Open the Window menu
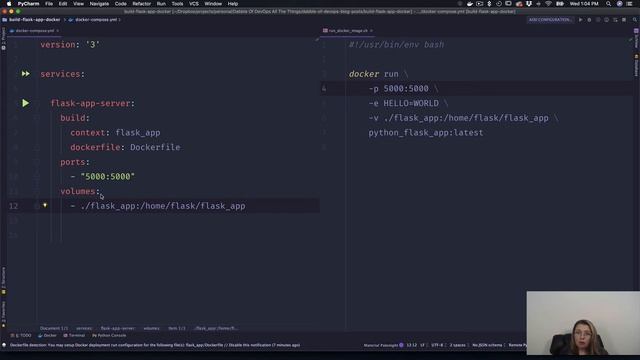Image resolution: width=640 pixels, height=360 pixels. [213, 4]
